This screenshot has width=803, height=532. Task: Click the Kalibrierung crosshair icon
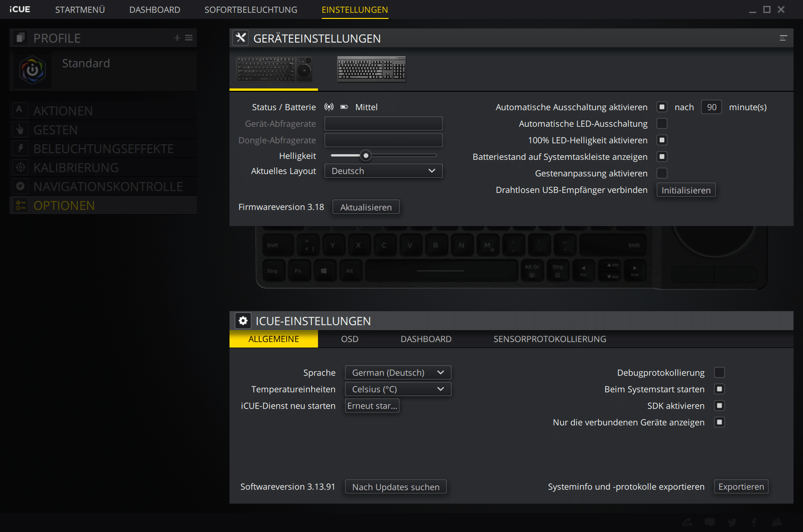[x=20, y=167]
